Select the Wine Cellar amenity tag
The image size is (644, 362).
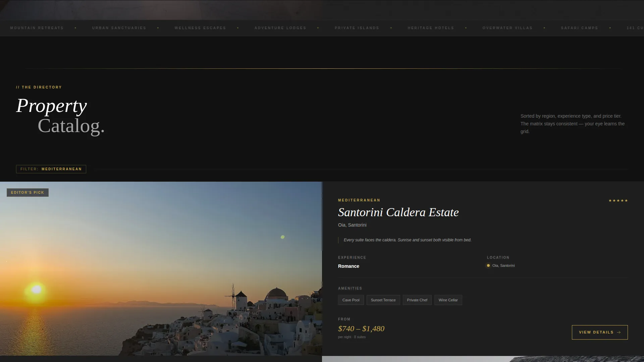[448, 300]
